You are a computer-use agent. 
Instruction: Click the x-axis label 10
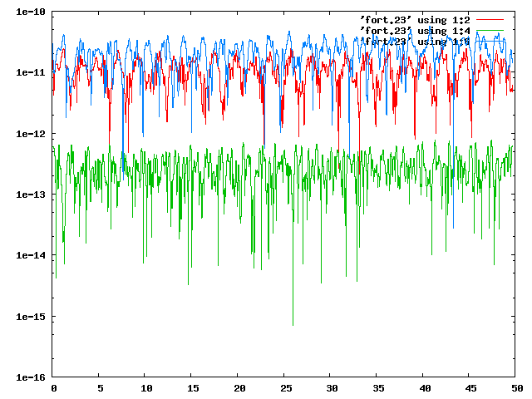146,388
